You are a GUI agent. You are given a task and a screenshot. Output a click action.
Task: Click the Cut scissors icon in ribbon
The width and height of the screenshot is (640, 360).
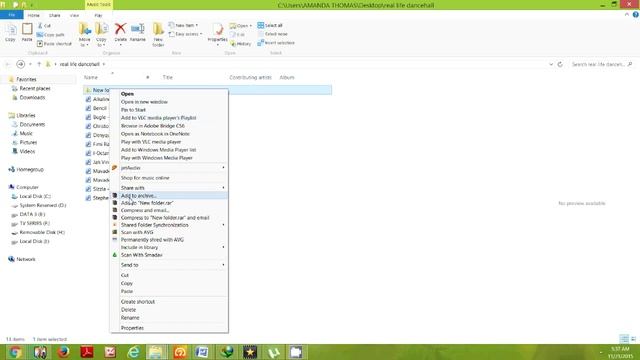pyautogui.click(x=40, y=26)
